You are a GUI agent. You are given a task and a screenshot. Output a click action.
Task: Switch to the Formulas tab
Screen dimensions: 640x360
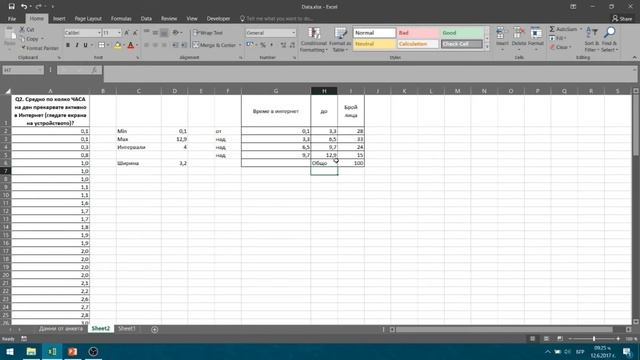(121, 19)
